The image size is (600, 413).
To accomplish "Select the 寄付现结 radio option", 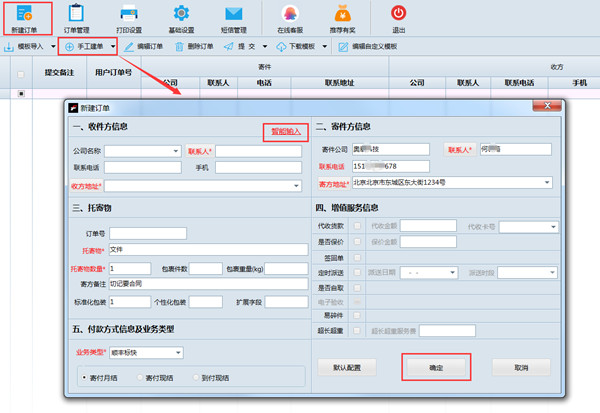I will coord(141,378).
